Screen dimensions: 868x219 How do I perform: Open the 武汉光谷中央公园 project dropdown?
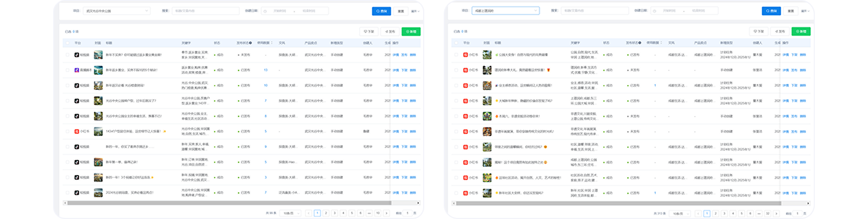(117, 11)
